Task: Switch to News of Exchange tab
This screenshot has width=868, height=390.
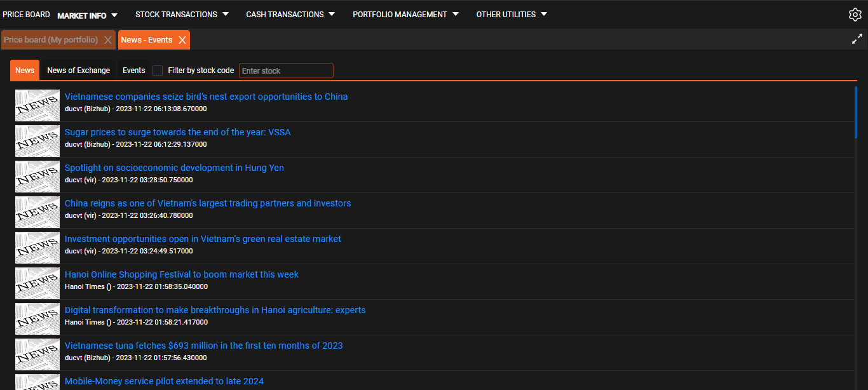Action: click(78, 71)
